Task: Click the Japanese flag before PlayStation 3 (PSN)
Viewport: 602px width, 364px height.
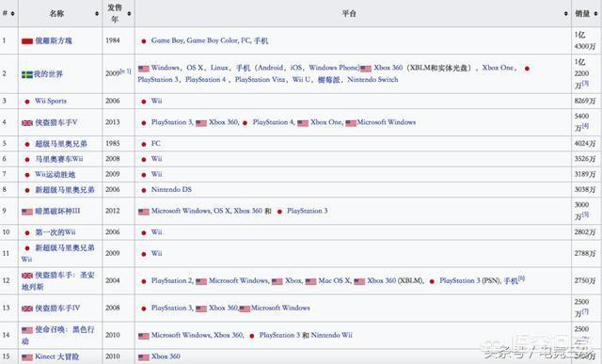Action: click(x=432, y=281)
